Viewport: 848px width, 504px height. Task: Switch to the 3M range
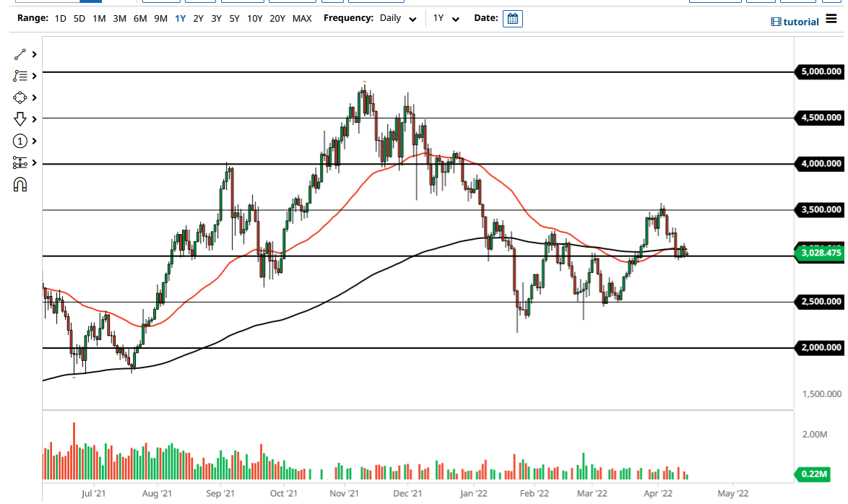tap(118, 18)
